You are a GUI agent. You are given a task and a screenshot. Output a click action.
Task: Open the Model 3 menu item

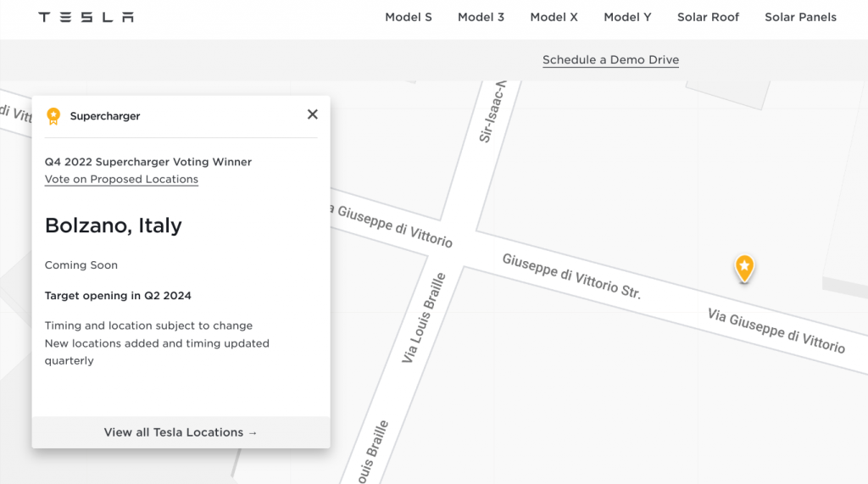[481, 17]
